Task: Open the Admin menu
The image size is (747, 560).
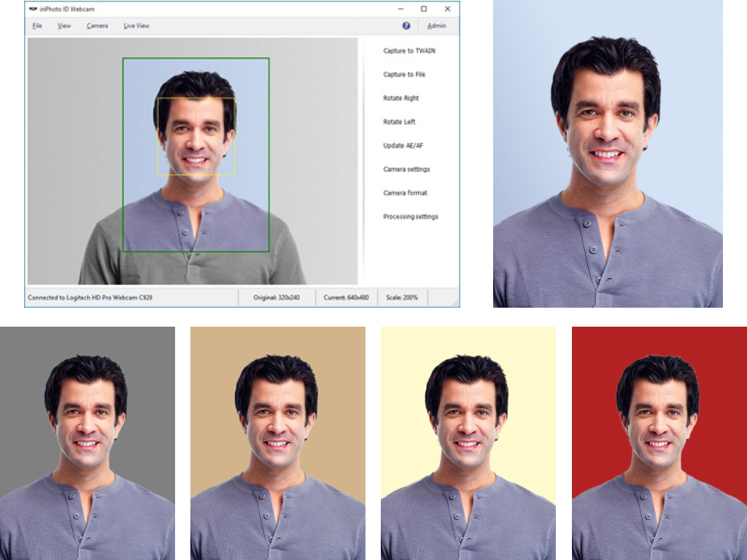Action: tap(436, 26)
